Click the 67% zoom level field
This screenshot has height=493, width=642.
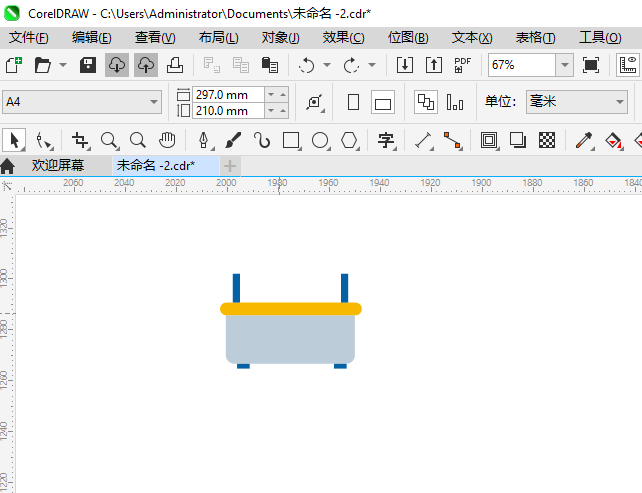[x=522, y=65]
